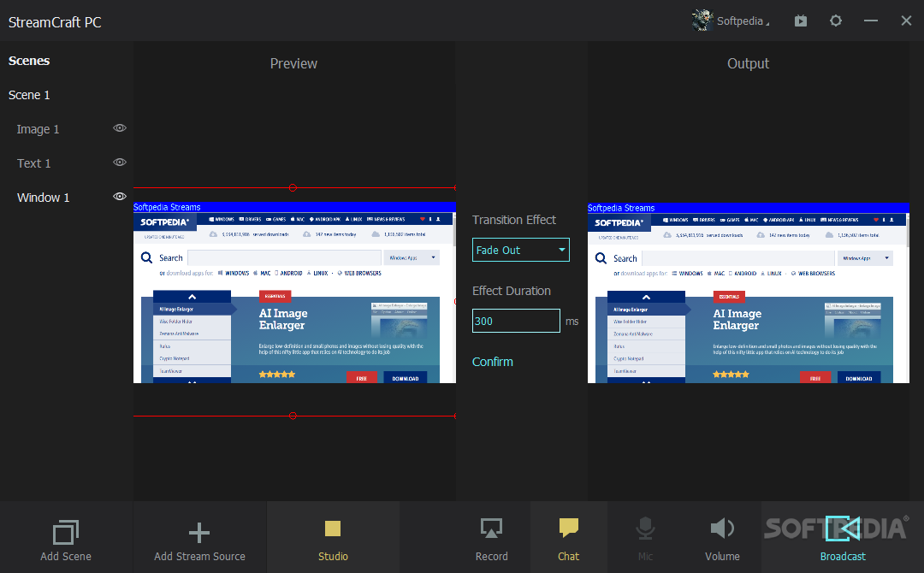Minimize the StreamCraft PC window

(x=871, y=21)
